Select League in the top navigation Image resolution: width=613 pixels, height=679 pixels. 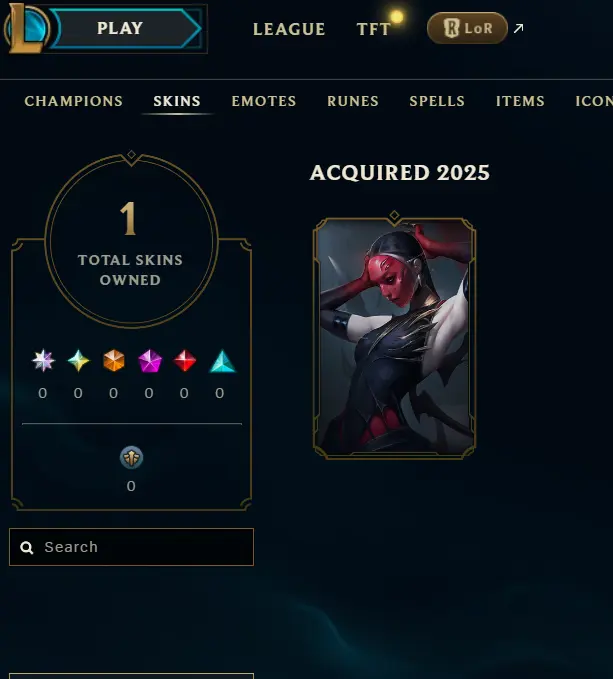coord(289,29)
